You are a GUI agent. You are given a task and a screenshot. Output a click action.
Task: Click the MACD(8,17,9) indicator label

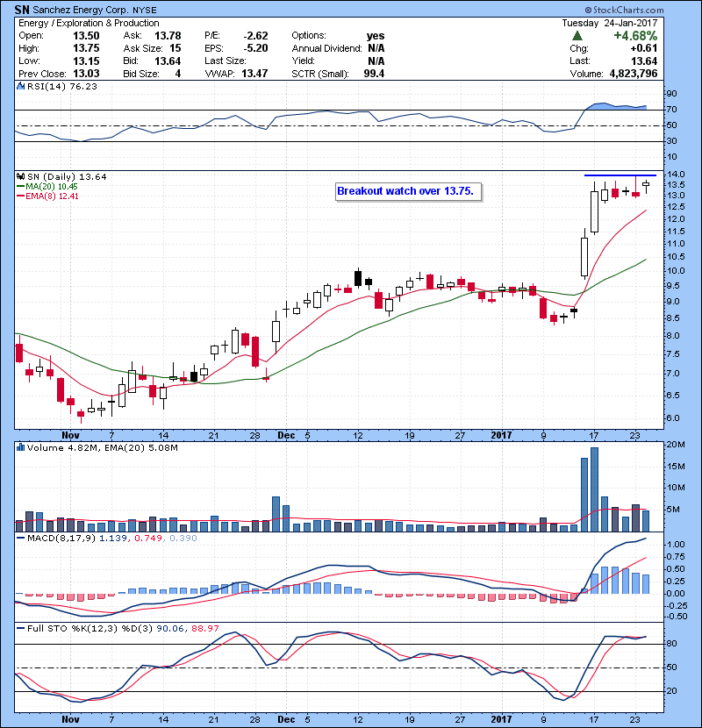(x=61, y=539)
